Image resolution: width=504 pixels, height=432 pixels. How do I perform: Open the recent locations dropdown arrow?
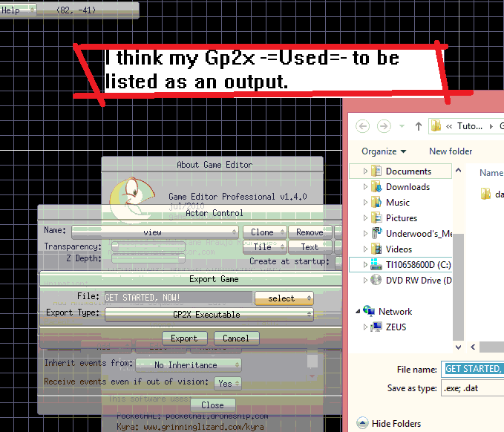402,126
